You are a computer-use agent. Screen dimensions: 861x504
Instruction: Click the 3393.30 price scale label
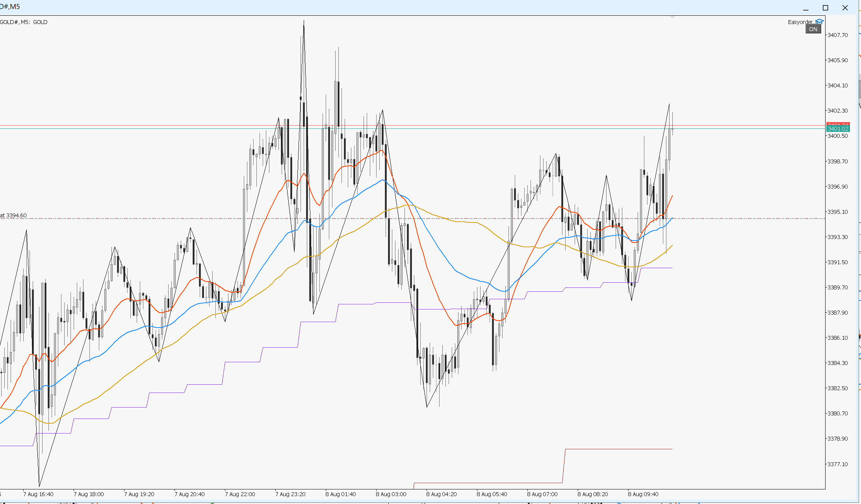pos(838,237)
